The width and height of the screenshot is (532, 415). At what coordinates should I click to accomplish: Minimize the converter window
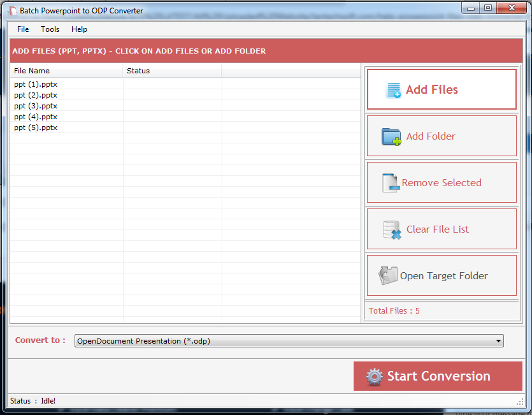pyautogui.click(x=471, y=8)
